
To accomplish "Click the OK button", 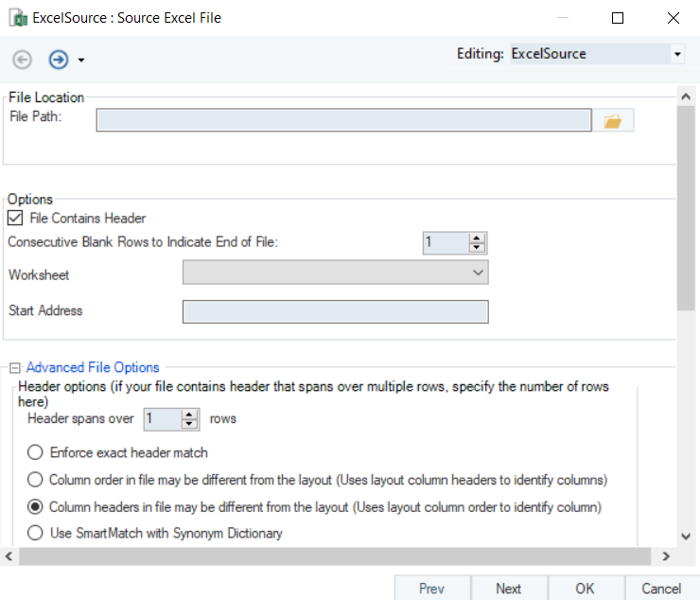I will pos(585,588).
